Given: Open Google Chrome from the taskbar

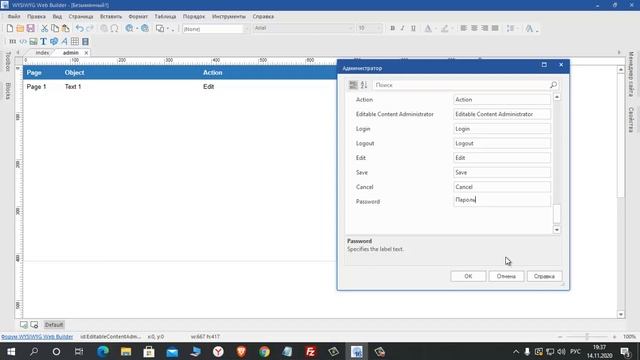Looking at the screenshot, I should coord(264,351).
